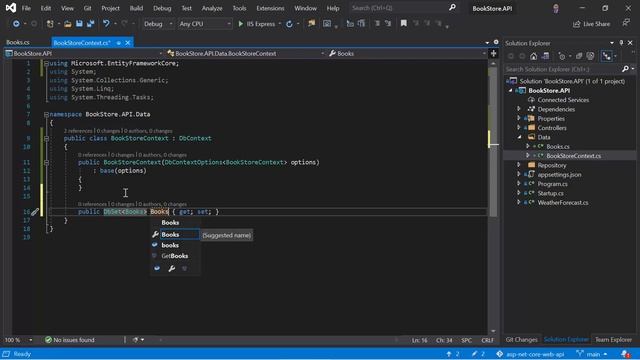640x360 pixels.
Task: Pin the BookStoreContext.cs tab
Action: pos(119,42)
